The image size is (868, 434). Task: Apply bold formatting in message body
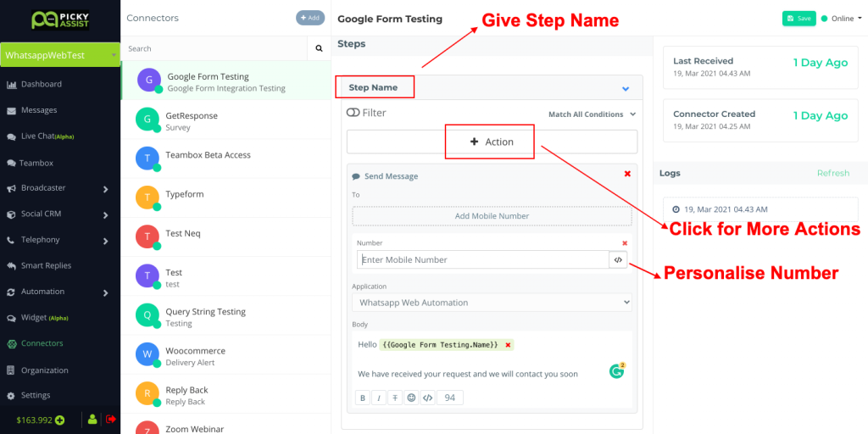(x=363, y=398)
